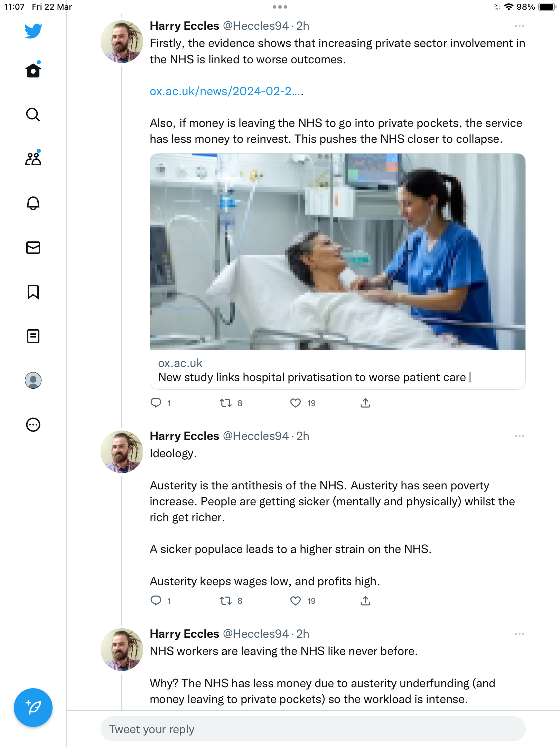This screenshot has width=560, height=747.
Task: Open the Home feed from sidebar
Action: pyautogui.click(x=33, y=71)
